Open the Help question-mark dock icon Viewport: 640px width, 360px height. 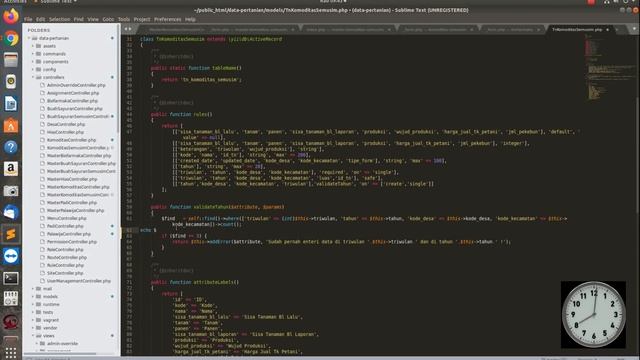click(11, 147)
